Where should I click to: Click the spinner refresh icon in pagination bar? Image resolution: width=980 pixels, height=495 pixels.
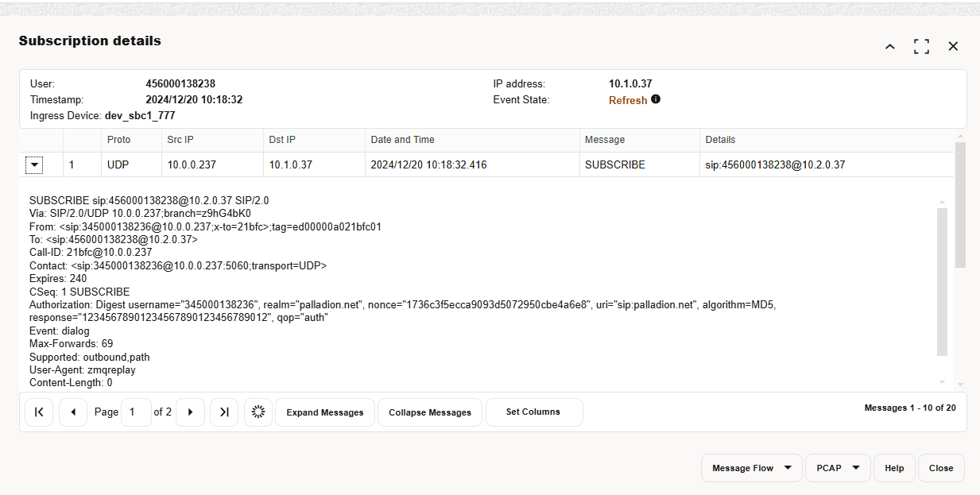point(258,412)
